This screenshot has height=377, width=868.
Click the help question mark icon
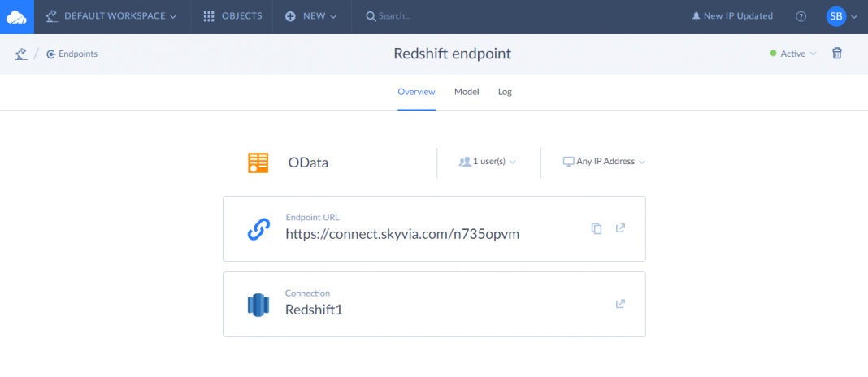click(801, 16)
